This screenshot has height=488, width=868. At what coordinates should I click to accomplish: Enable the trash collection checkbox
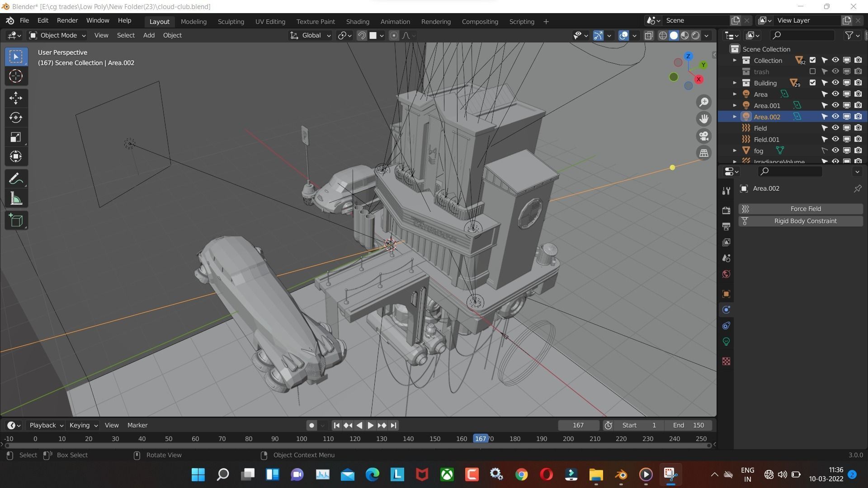[812, 72]
